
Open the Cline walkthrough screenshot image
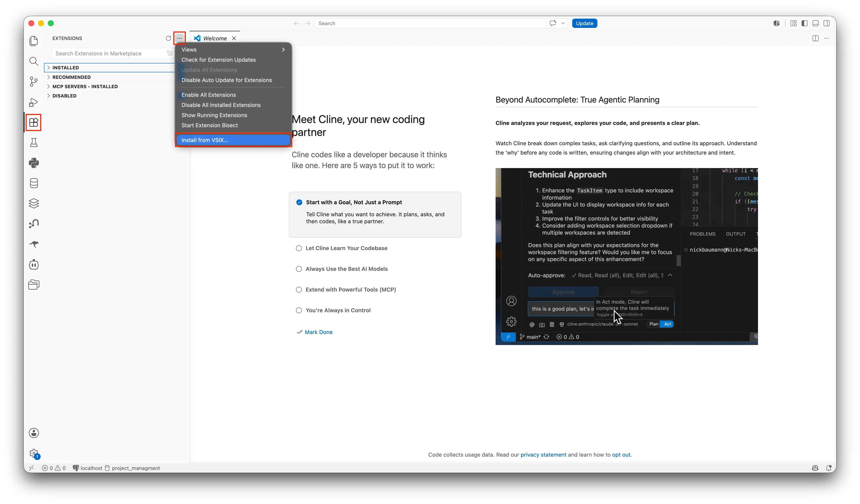tap(627, 256)
